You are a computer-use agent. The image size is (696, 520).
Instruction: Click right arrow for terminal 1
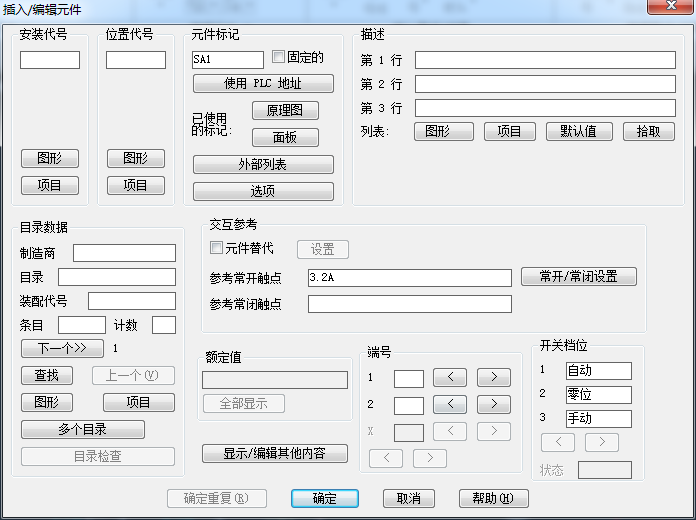coord(493,378)
